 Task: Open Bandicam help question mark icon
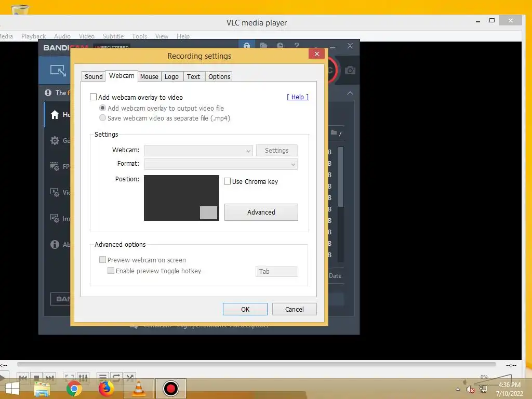(x=297, y=45)
